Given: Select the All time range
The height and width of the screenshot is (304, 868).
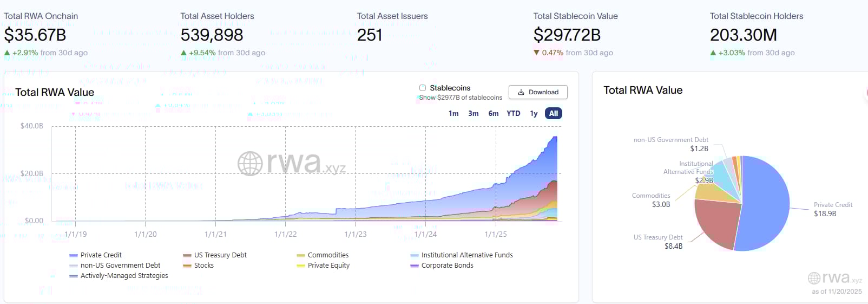Looking at the screenshot, I should point(554,113).
